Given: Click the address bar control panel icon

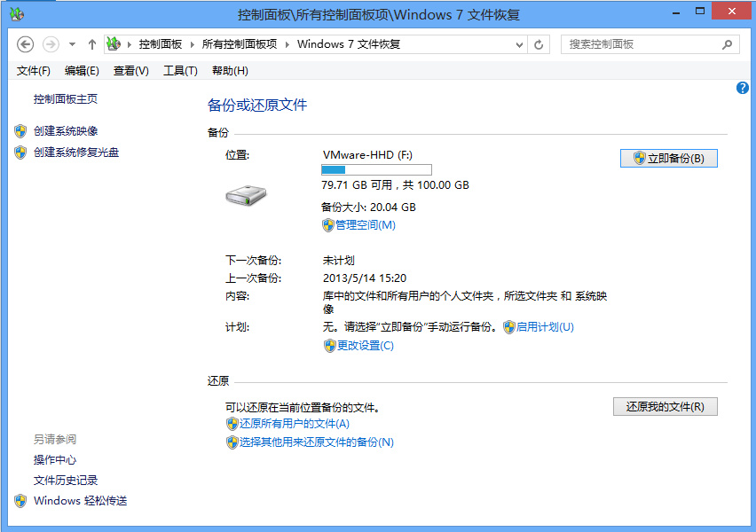Looking at the screenshot, I should pos(114,43).
